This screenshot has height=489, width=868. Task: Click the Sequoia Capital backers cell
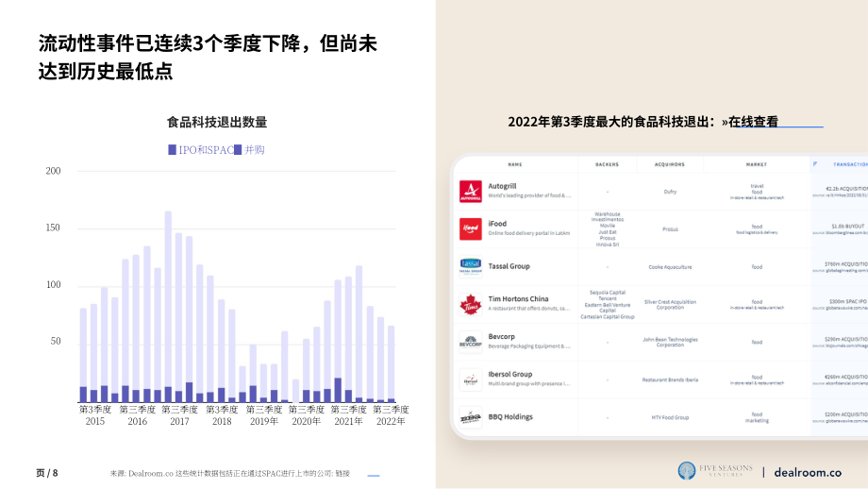coord(608,305)
